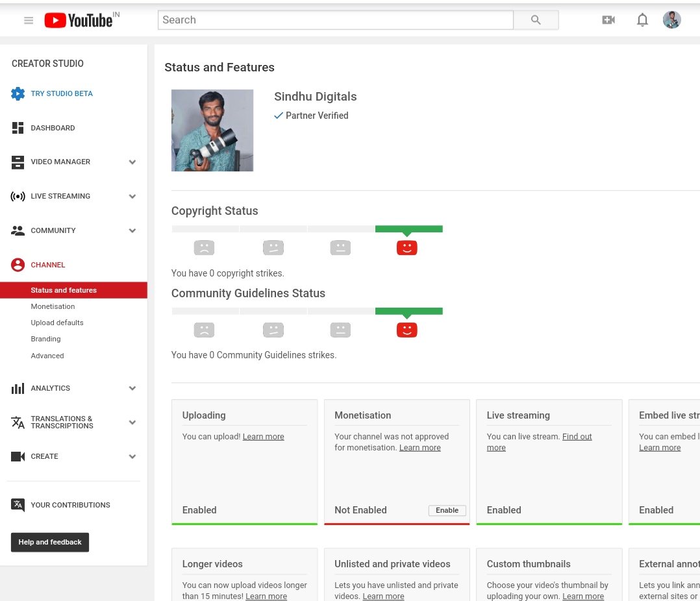Click the Live Streaming broadcast icon
The height and width of the screenshot is (601, 700).
tap(18, 196)
